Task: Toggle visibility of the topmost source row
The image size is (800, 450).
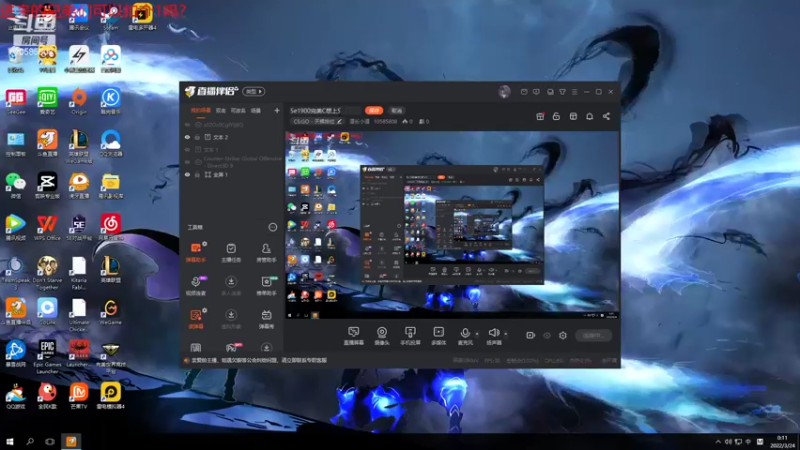Action: pos(187,124)
